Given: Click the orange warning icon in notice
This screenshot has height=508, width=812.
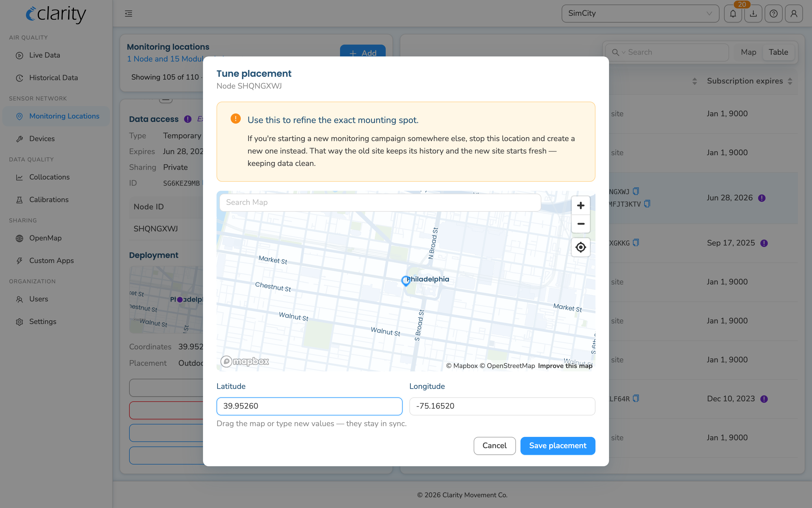Looking at the screenshot, I should pos(235,119).
